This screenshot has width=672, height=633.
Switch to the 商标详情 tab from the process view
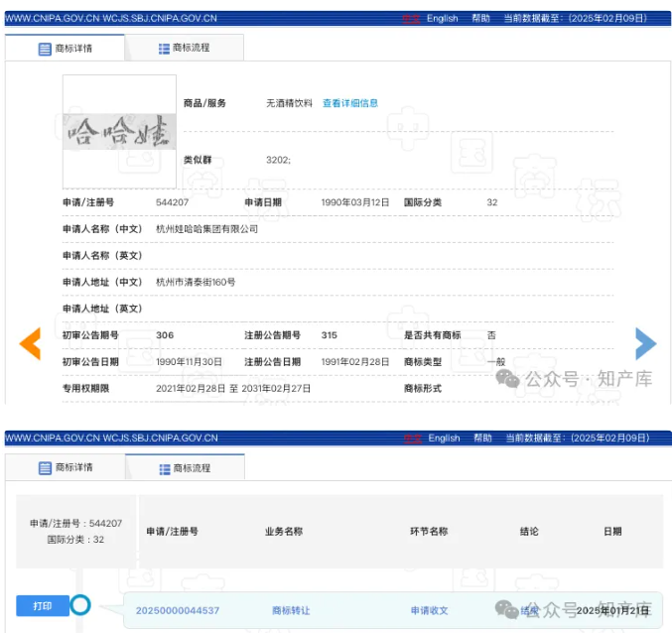coord(73,468)
